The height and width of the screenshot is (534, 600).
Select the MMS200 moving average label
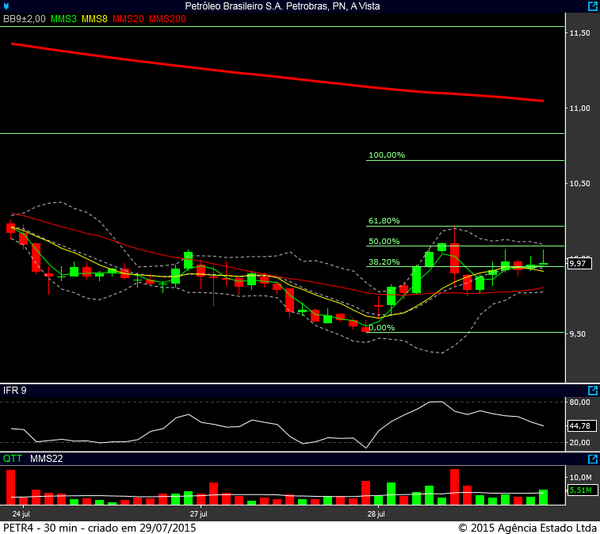tap(167, 19)
